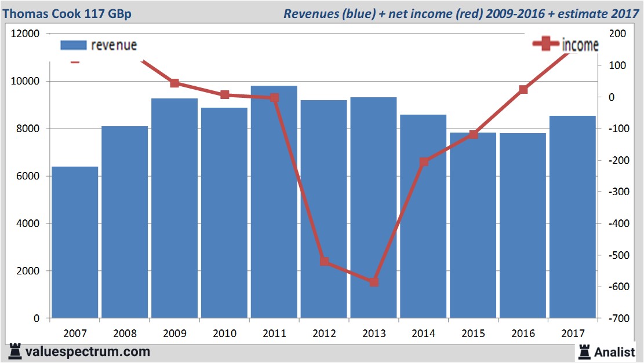Select the -100 income axis label

618,129
